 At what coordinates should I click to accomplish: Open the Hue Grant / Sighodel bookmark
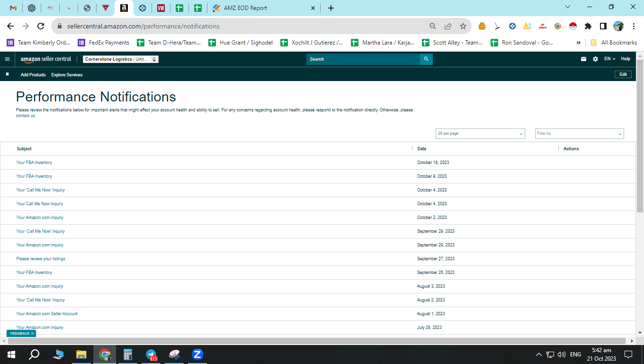pos(241,43)
